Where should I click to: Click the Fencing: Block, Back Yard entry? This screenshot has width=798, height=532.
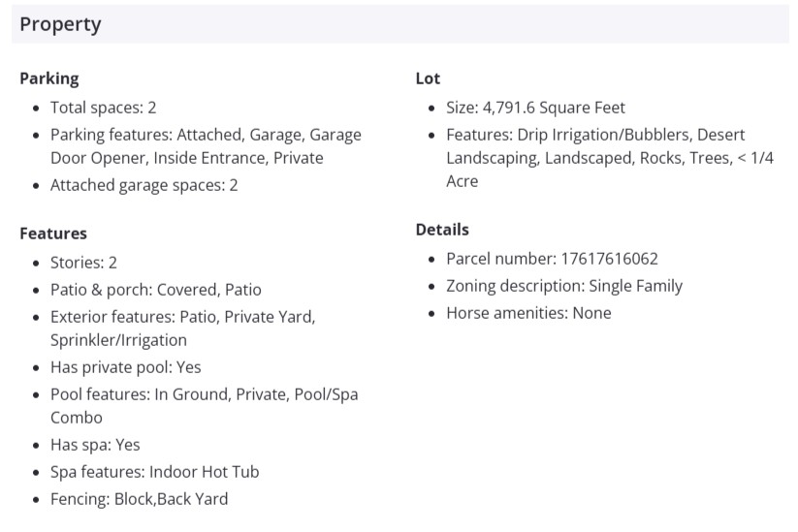pyautogui.click(x=139, y=499)
